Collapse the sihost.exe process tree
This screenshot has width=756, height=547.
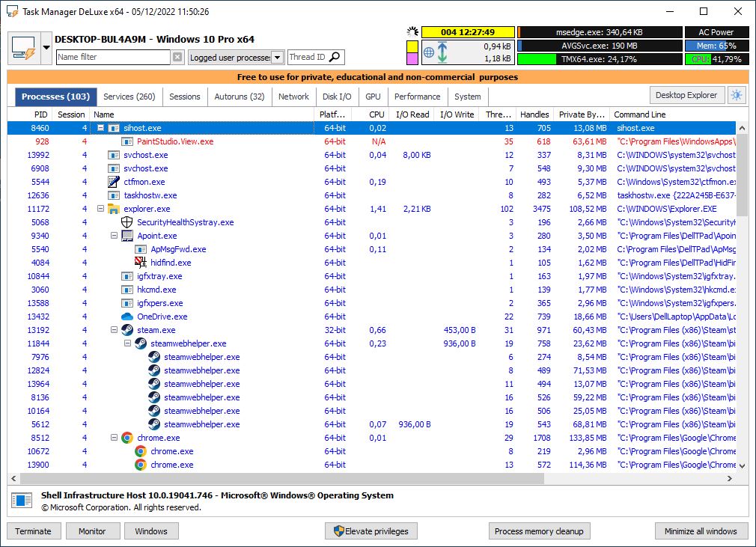pos(101,128)
